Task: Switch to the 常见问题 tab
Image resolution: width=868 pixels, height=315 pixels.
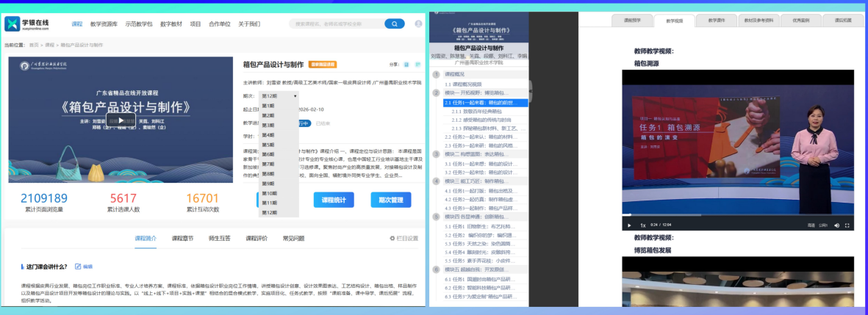Action: coord(293,238)
